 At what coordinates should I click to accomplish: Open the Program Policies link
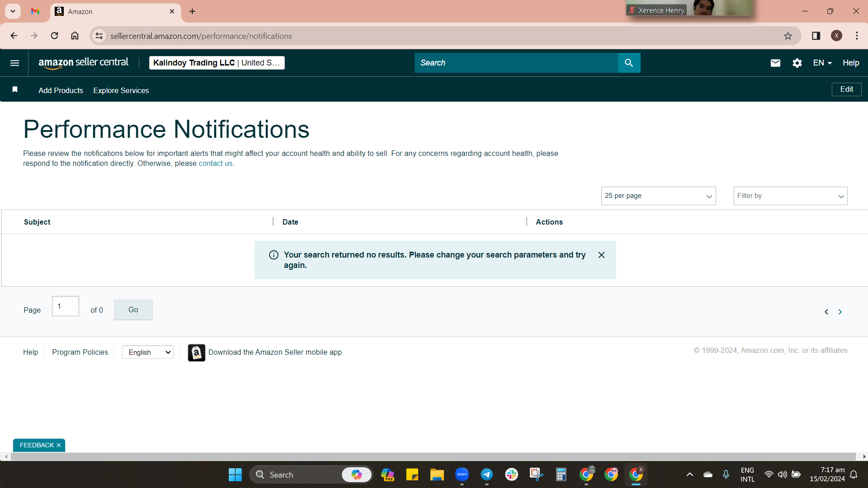[x=80, y=352]
